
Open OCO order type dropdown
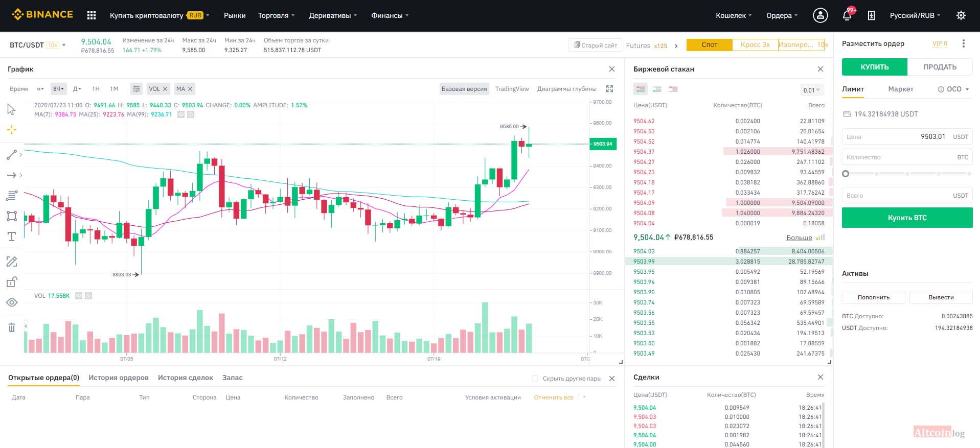[x=953, y=89]
